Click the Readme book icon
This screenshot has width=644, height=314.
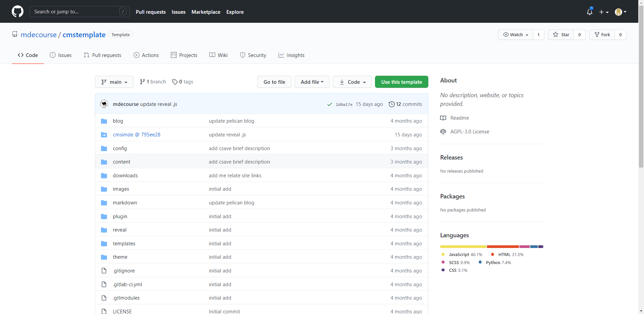[443, 118]
